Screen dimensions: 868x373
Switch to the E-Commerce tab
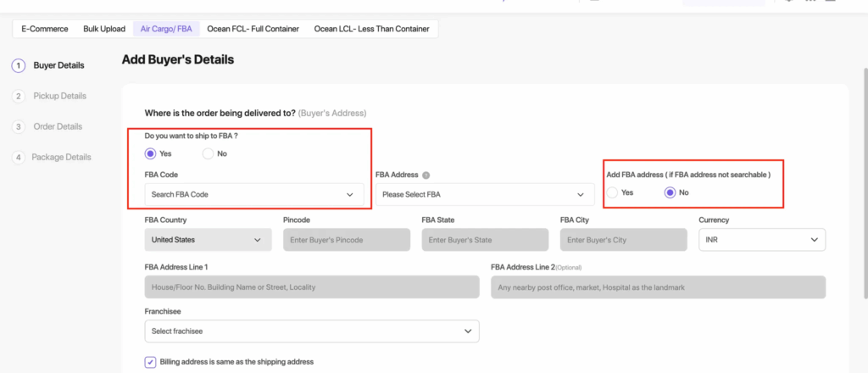[x=43, y=29]
